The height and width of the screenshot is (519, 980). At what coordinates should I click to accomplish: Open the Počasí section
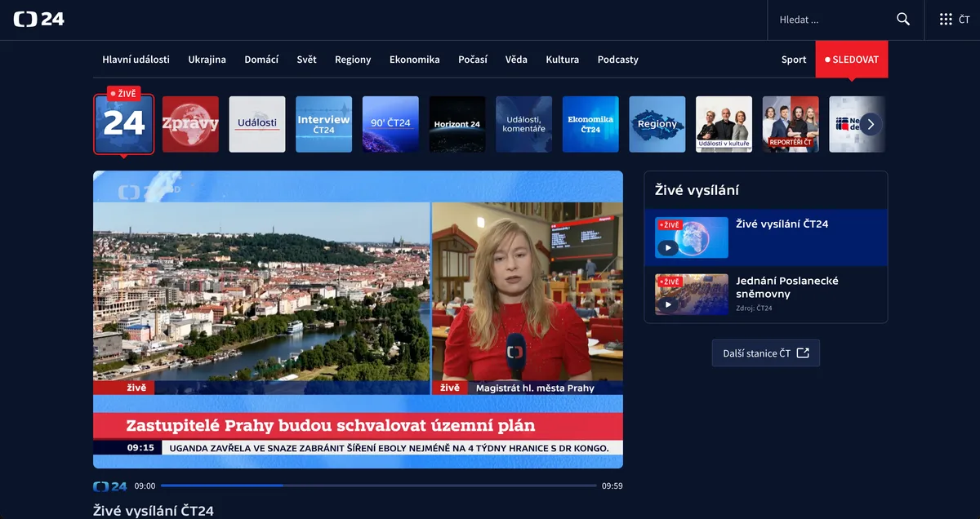point(473,60)
